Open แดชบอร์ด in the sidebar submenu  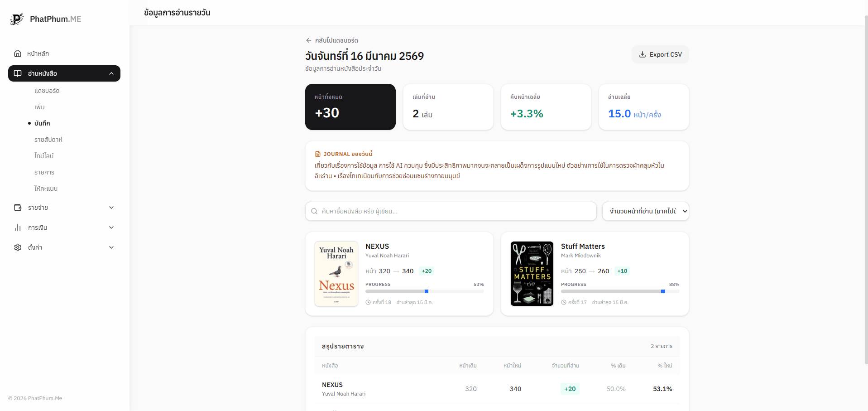[47, 91]
